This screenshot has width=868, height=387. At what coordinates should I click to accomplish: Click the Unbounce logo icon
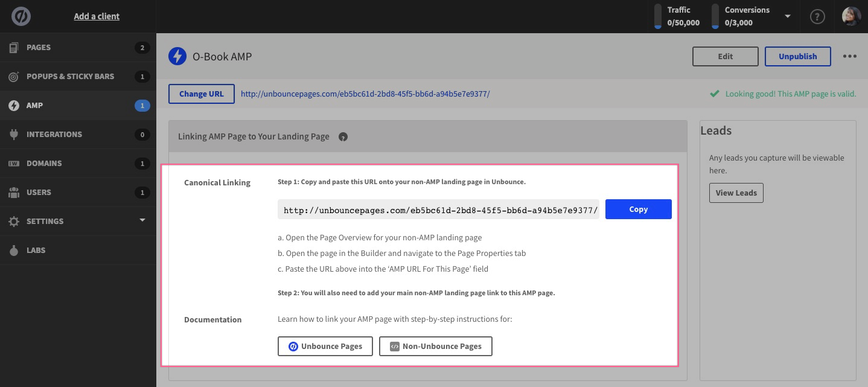click(22, 16)
